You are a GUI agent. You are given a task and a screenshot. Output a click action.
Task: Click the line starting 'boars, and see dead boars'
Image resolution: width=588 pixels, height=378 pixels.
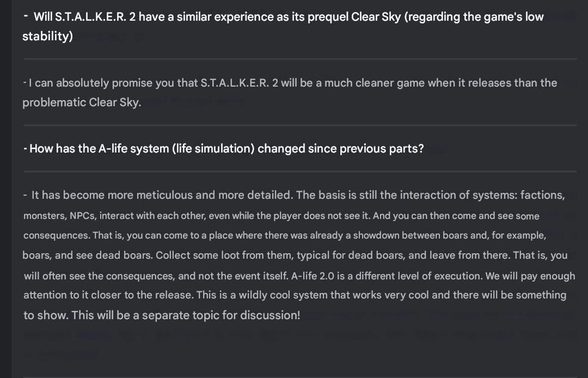(295, 255)
